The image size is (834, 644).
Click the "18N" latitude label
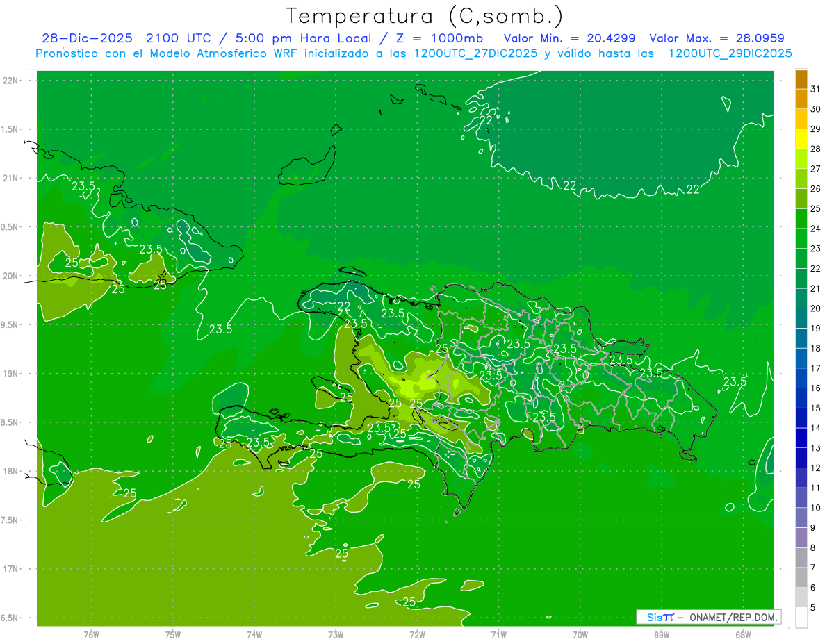10,471
